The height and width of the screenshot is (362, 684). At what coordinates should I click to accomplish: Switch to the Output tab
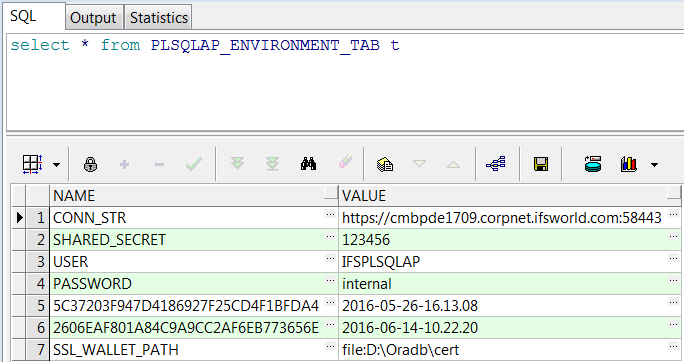93,17
